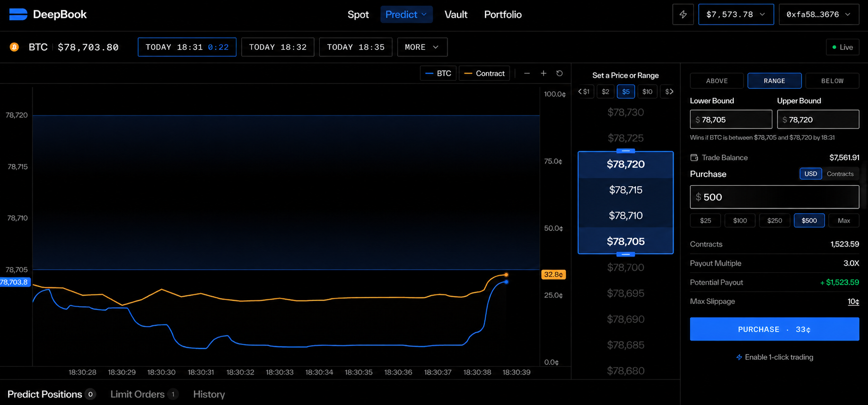This screenshot has height=405, width=868.
Task: Grab the upper range handle above $78,720
Action: (625, 151)
